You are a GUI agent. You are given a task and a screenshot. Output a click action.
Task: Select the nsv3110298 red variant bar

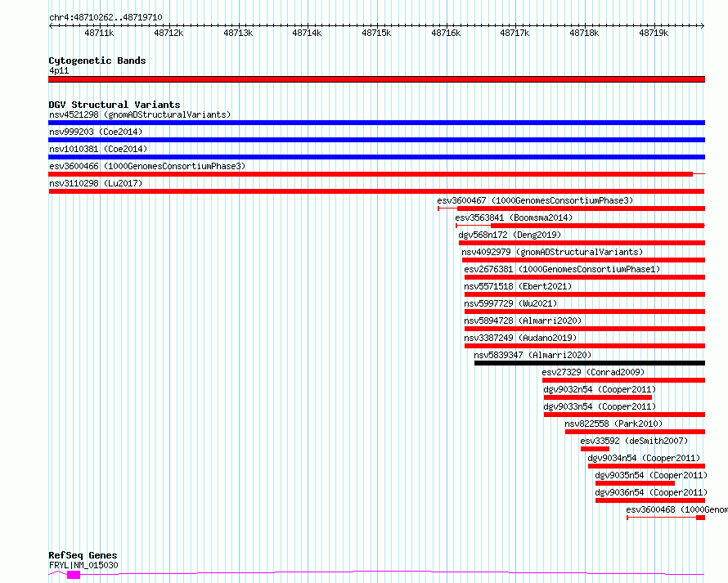tap(376, 191)
